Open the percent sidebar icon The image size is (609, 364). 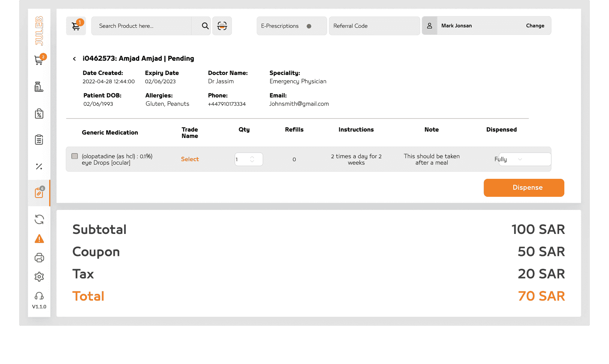[x=39, y=166]
